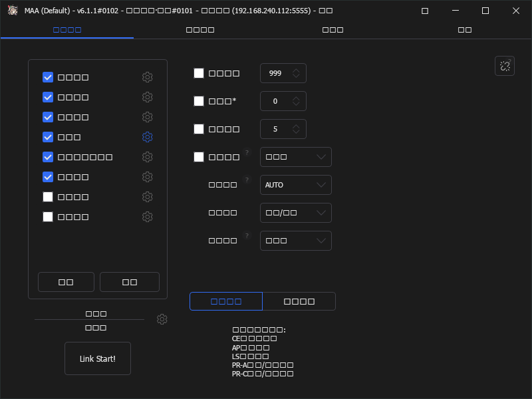This screenshot has height=399, width=532.
Task: Click the Link Start! button
Action: (98, 358)
